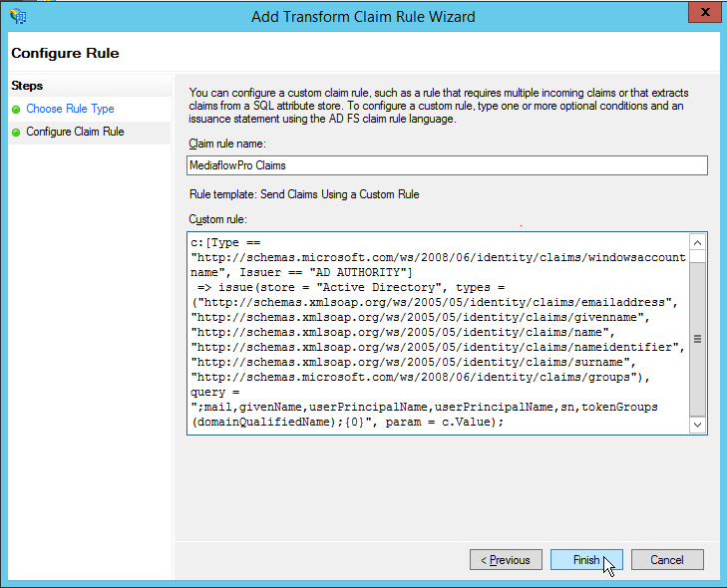
Task: Go back with the Previous button
Action: (x=506, y=560)
